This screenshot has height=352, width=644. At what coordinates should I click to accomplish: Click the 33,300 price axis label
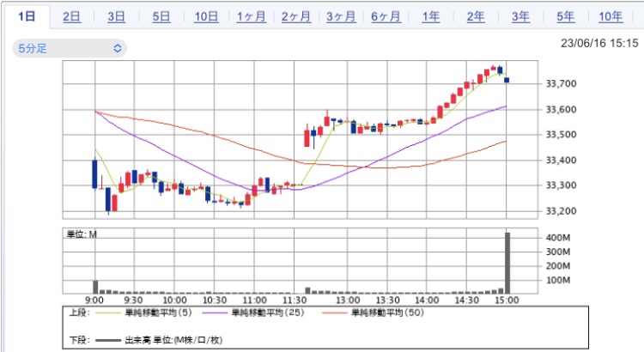tap(561, 185)
